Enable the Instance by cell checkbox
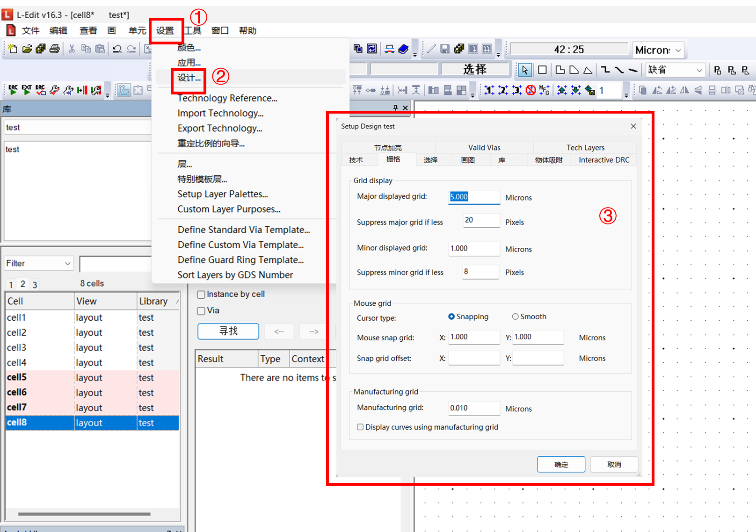The width and height of the screenshot is (756, 532). (x=201, y=295)
